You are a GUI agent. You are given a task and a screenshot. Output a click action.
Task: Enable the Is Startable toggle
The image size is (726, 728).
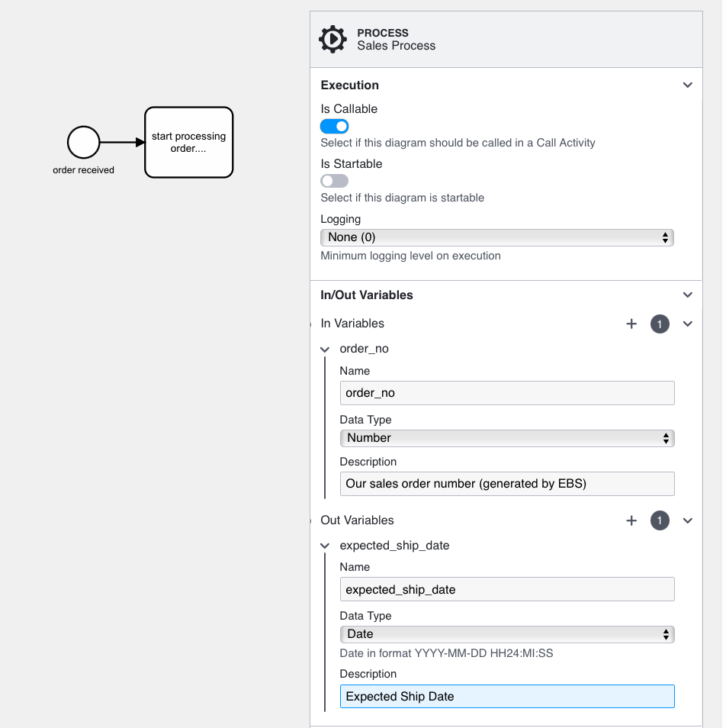(x=334, y=181)
